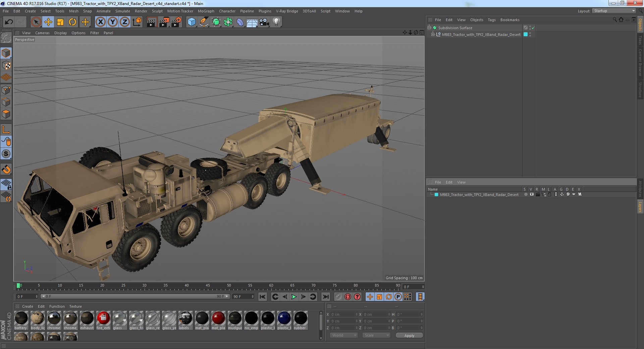Open the Layout Startup dropdown
Viewport: 644px width, 349px height.
coord(614,11)
